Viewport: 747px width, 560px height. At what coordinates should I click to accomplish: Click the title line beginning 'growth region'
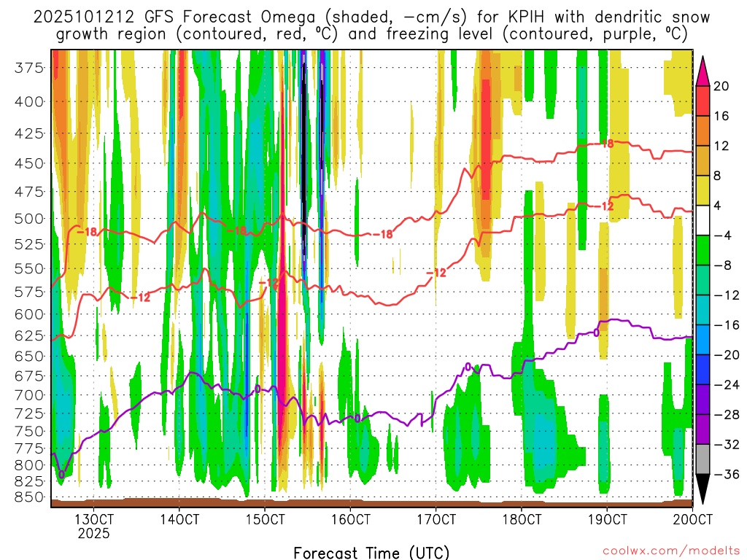click(371, 34)
